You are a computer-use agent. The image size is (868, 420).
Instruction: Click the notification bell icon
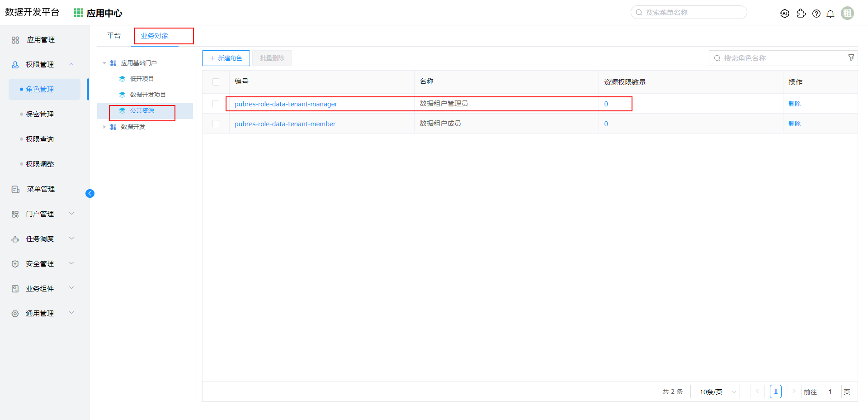click(830, 14)
